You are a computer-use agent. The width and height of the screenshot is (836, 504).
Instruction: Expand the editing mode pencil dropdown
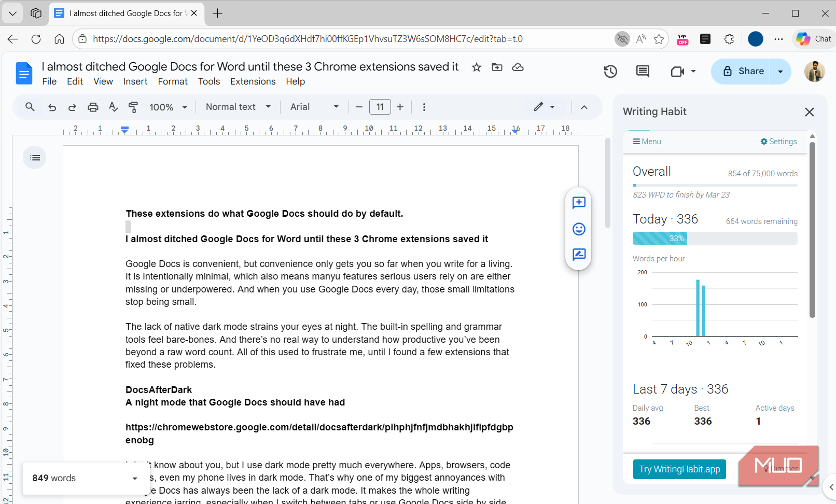click(545, 107)
